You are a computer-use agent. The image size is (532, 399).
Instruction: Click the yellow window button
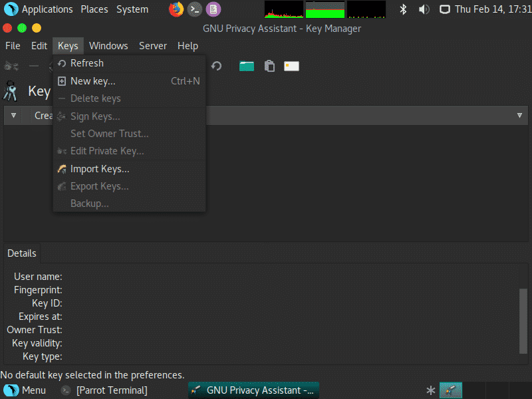[37, 28]
